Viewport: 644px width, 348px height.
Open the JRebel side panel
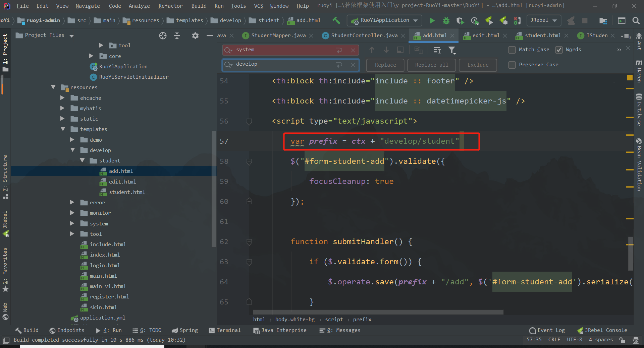click(x=5, y=223)
